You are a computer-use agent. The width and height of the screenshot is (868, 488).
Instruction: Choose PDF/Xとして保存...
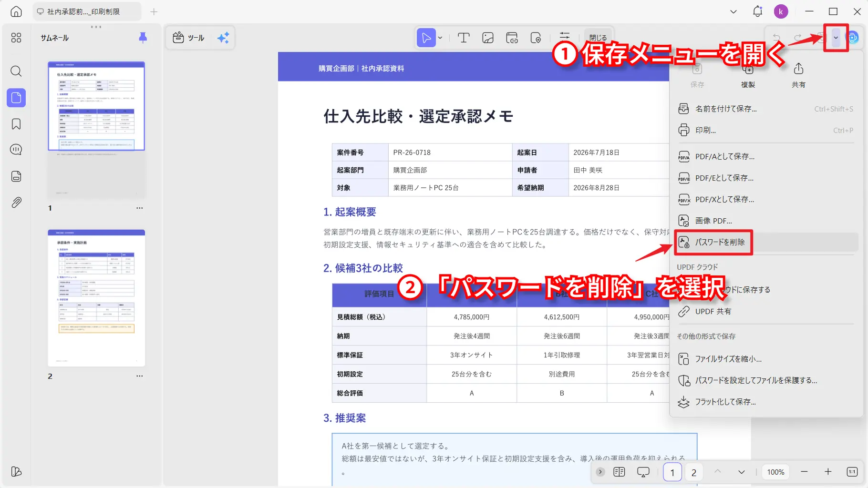pos(765,199)
